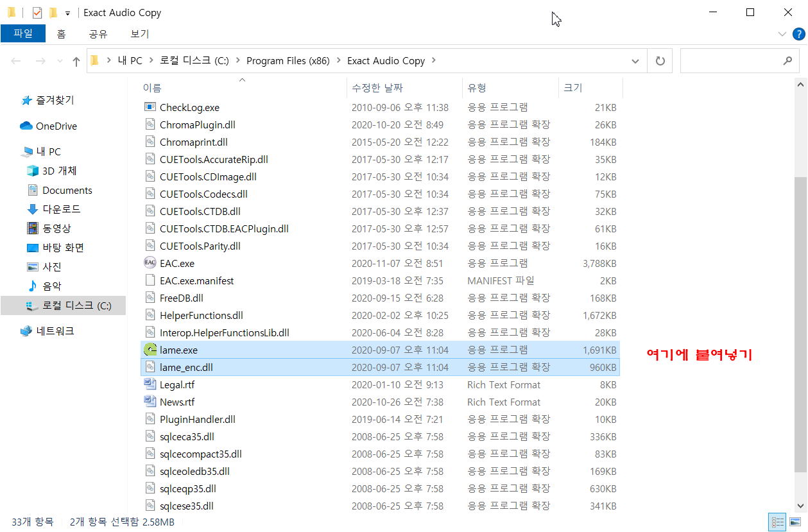Viewport: 808px width, 532px height.
Task: Click Program Files (x86) in the address path
Action: [288, 61]
